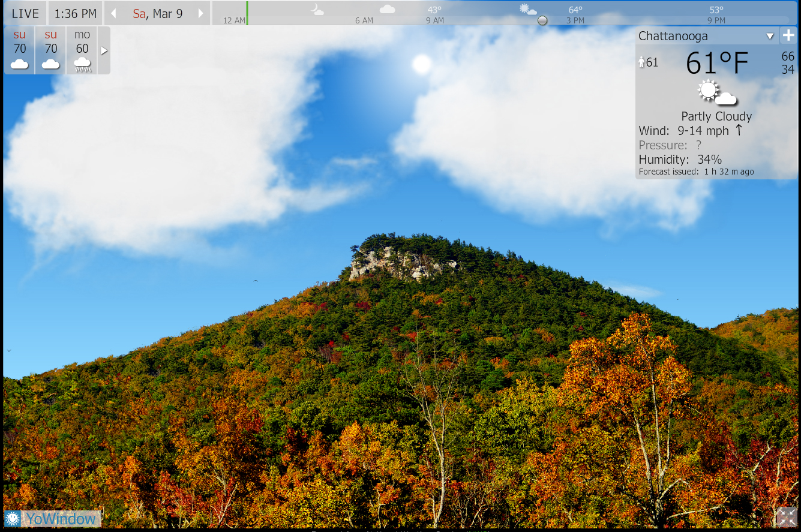Click the moon icon on the timeline
801x532 pixels.
tap(317, 9)
